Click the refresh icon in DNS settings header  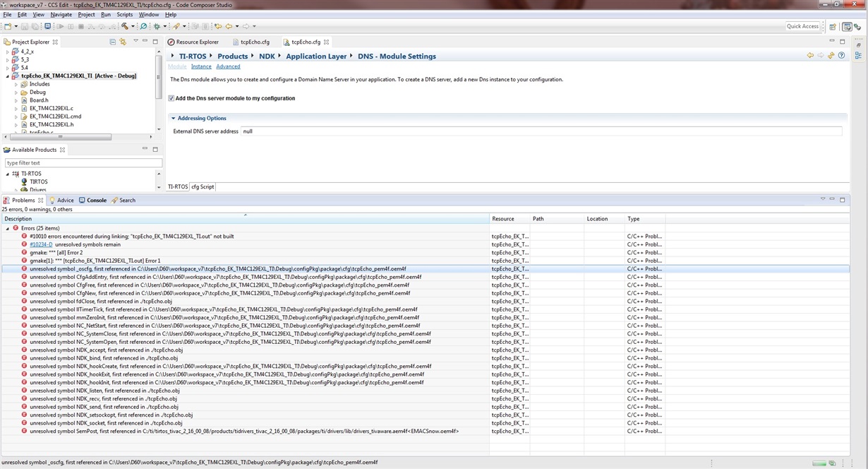coord(831,56)
